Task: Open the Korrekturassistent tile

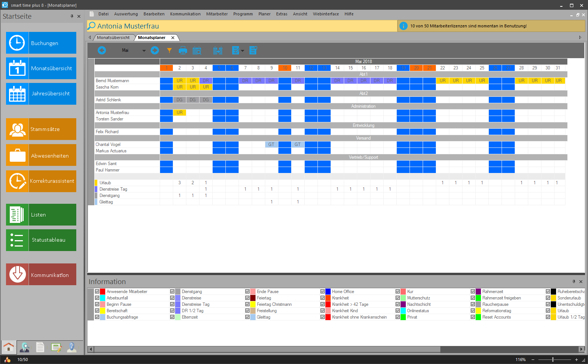Action: 41,181
